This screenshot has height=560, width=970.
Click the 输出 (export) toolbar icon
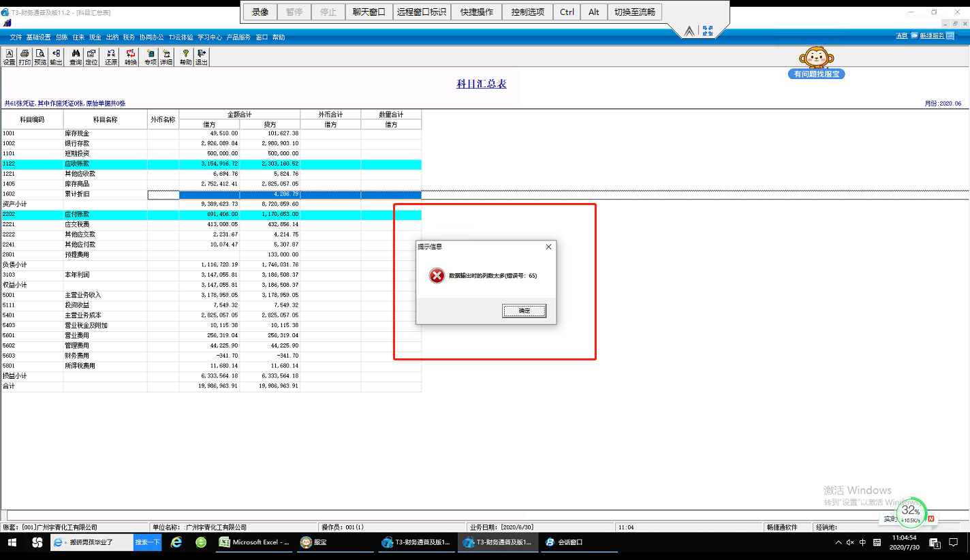pos(56,57)
